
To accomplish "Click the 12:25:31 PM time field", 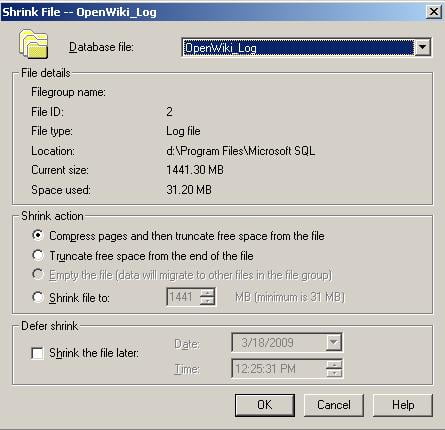I will point(279,369).
